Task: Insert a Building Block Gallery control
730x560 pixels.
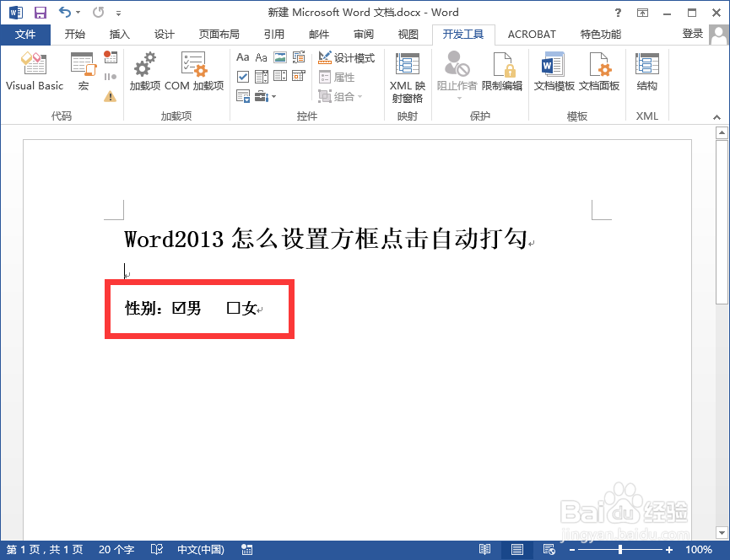Action: pyautogui.click(x=299, y=57)
